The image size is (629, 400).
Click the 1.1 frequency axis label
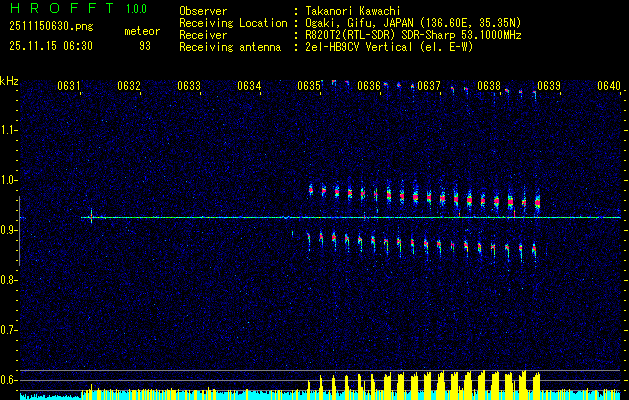[9, 129]
